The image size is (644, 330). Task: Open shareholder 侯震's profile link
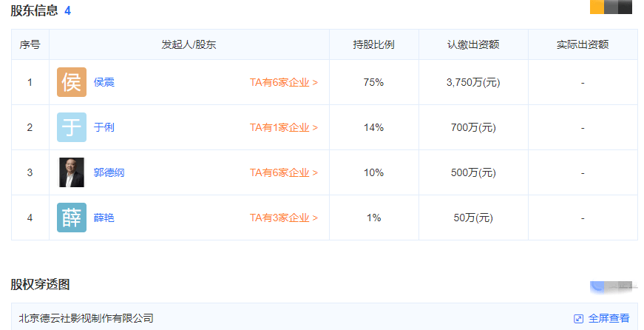coord(104,82)
